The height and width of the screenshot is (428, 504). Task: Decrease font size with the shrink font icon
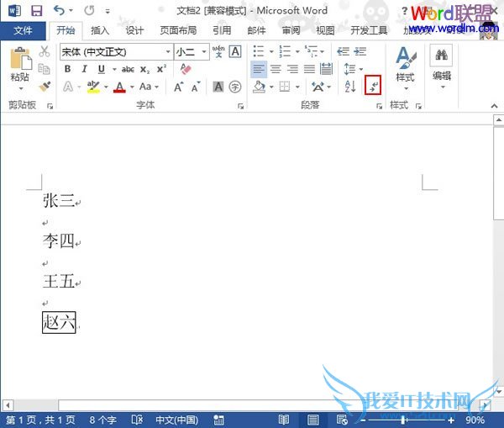[196, 87]
